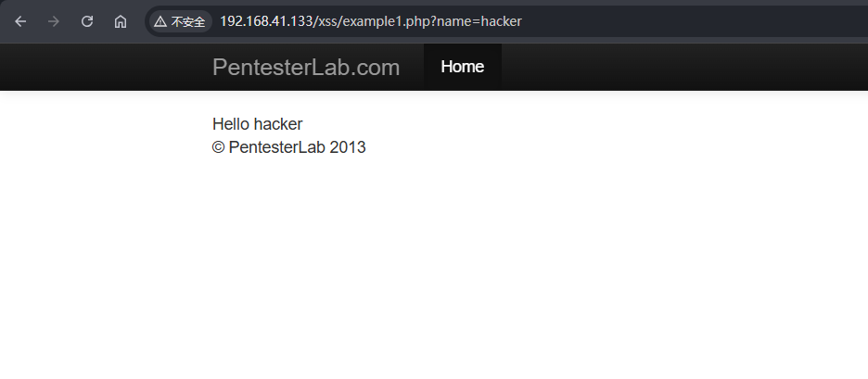The width and height of the screenshot is (868, 379).
Task: Click "PentesterLab" in the copyright line
Action: pyautogui.click(x=276, y=147)
